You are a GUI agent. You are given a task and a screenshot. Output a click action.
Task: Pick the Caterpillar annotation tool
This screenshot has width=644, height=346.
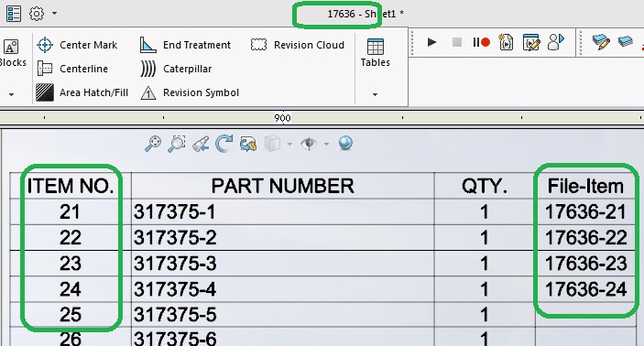pos(176,69)
